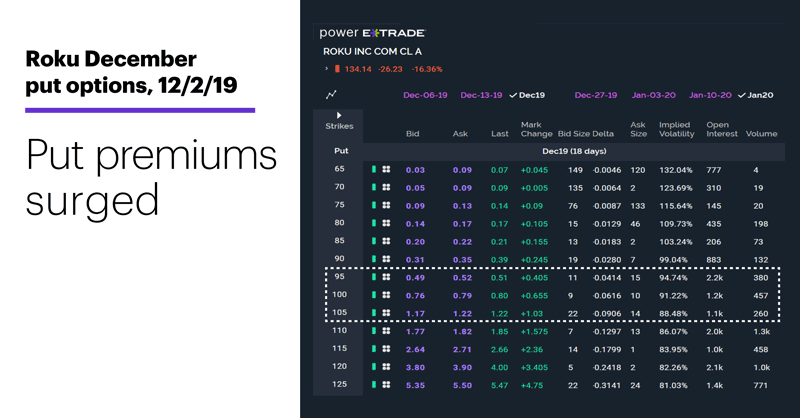Click the grid icon in strike 110 row
Image resolution: width=800 pixels, height=418 pixels.
coord(386,331)
